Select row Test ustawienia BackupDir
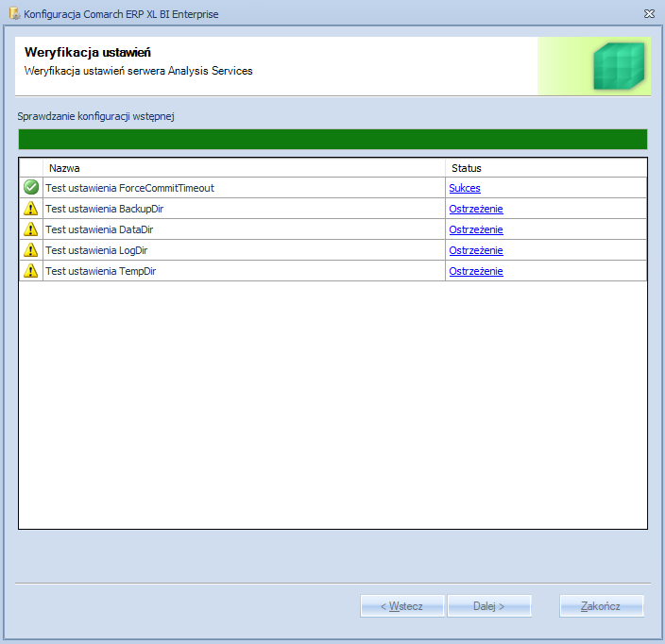This screenshot has width=665, height=644. click(x=332, y=208)
